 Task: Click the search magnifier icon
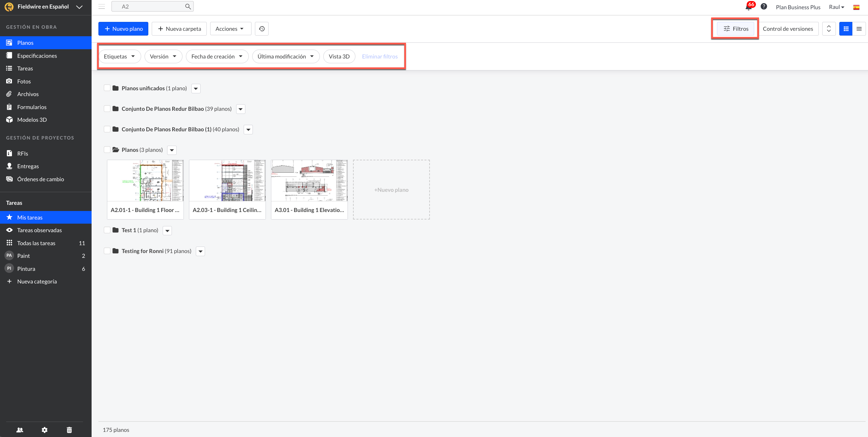tap(188, 6)
